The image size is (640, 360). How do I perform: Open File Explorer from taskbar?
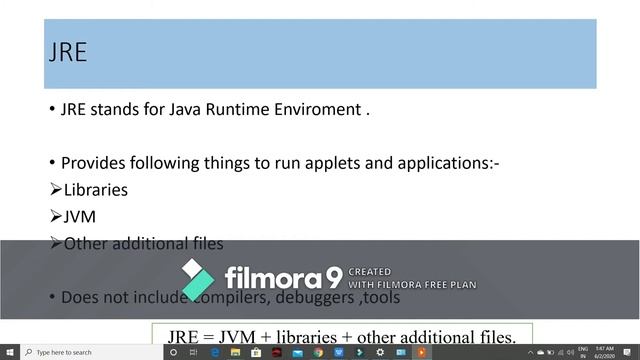click(236, 352)
